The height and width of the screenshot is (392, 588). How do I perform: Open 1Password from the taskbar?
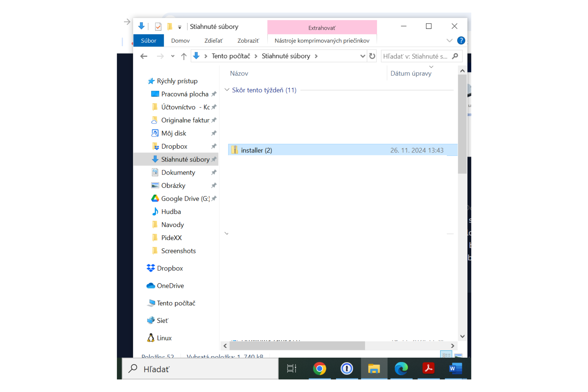click(346, 368)
